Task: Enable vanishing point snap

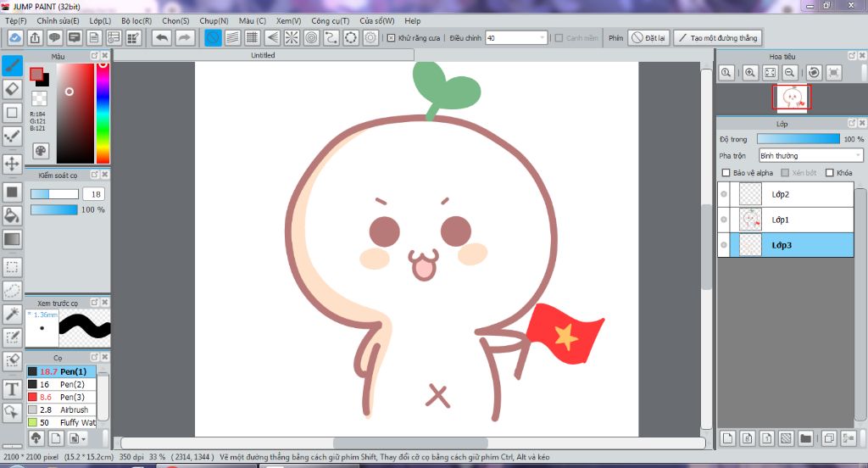Action: [x=272, y=37]
